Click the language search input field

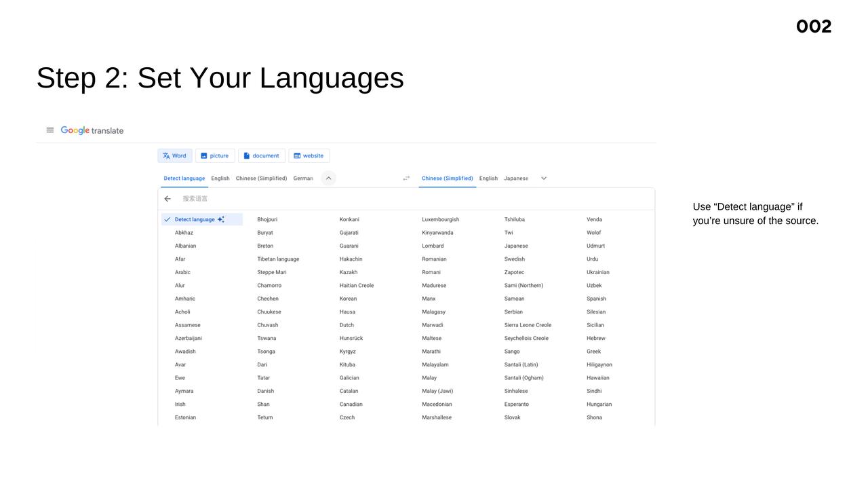coord(407,199)
